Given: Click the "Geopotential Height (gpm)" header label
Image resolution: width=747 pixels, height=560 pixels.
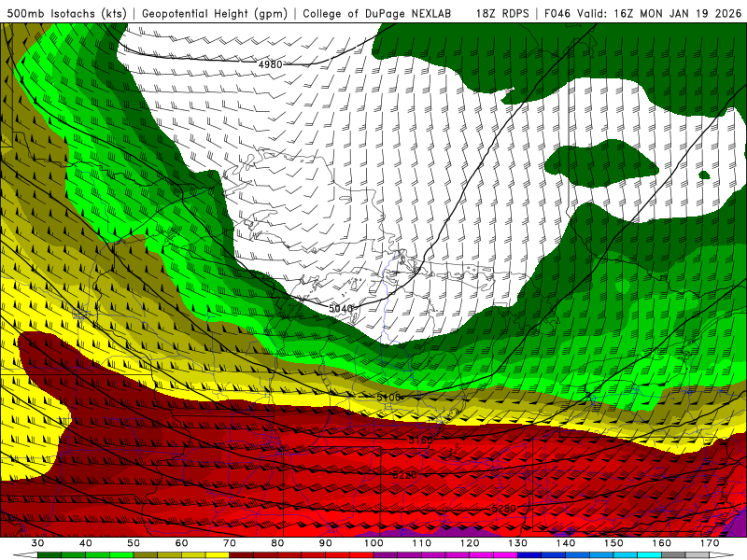Looking at the screenshot, I should pyautogui.click(x=215, y=14).
